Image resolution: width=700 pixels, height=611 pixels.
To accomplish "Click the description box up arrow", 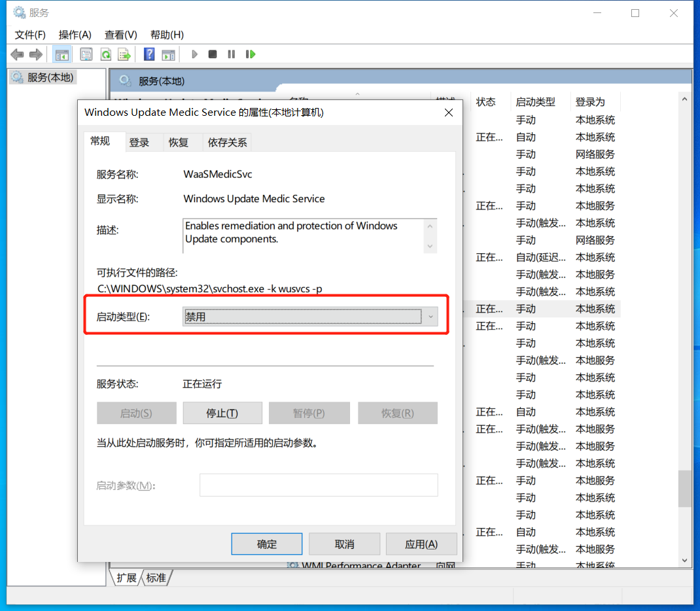I will click(430, 227).
